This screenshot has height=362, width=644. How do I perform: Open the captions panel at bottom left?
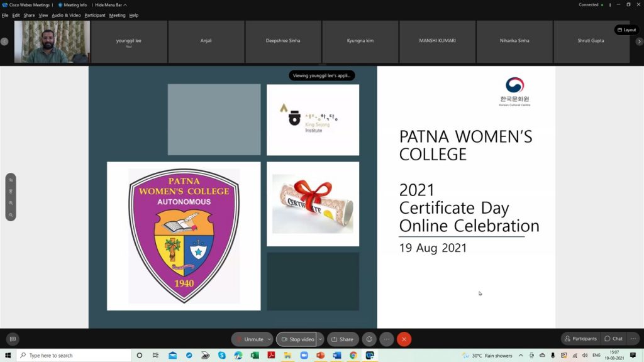12,339
